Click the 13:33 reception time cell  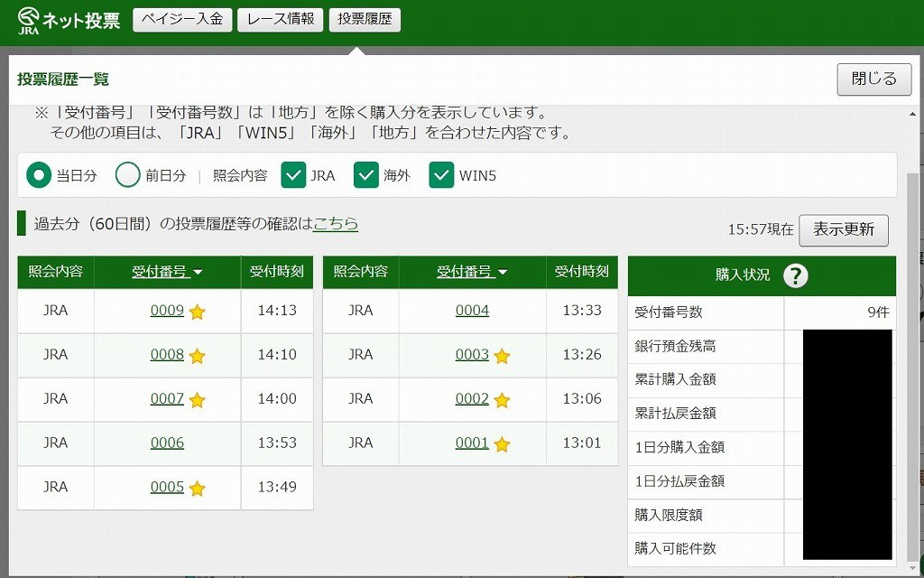click(x=582, y=311)
